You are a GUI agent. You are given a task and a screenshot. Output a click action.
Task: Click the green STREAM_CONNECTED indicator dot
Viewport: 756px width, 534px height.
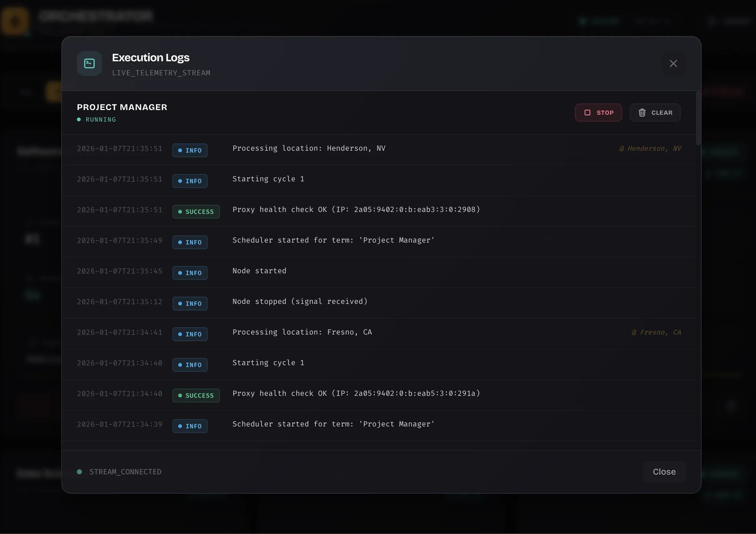tap(79, 471)
